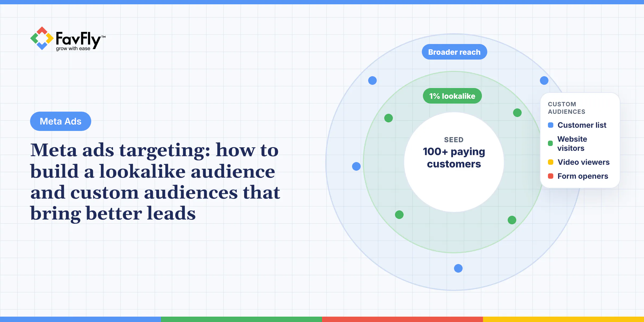The image size is (644, 322).
Task: Select the "Website visitors" text
Action: click(572, 144)
